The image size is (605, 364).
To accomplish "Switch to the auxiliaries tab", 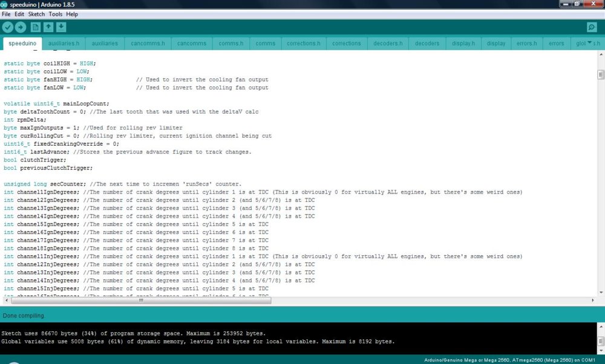I will pos(105,43).
